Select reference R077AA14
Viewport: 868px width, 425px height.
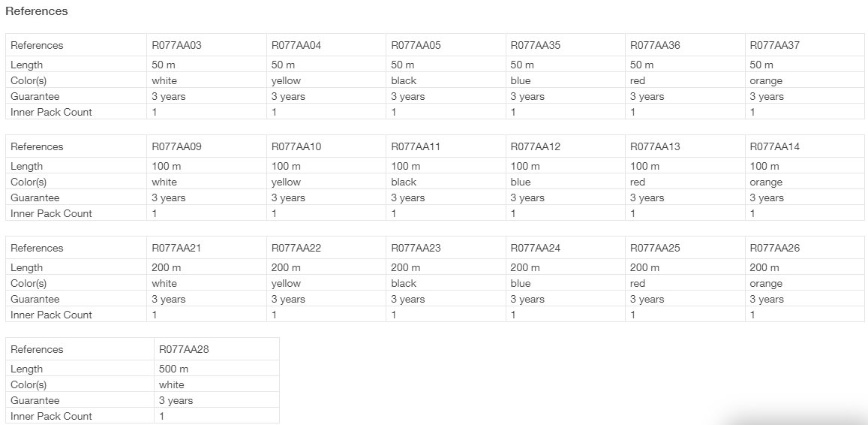pyautogui.click(x=774, y=147)
